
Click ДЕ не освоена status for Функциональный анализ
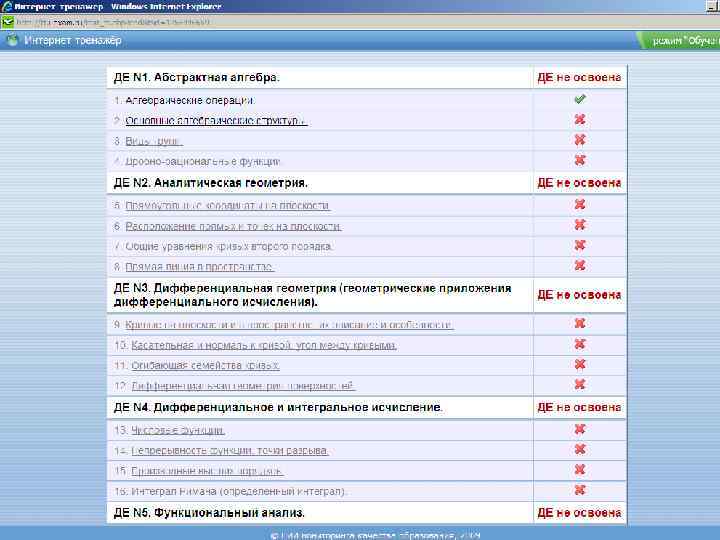(579, 512)
